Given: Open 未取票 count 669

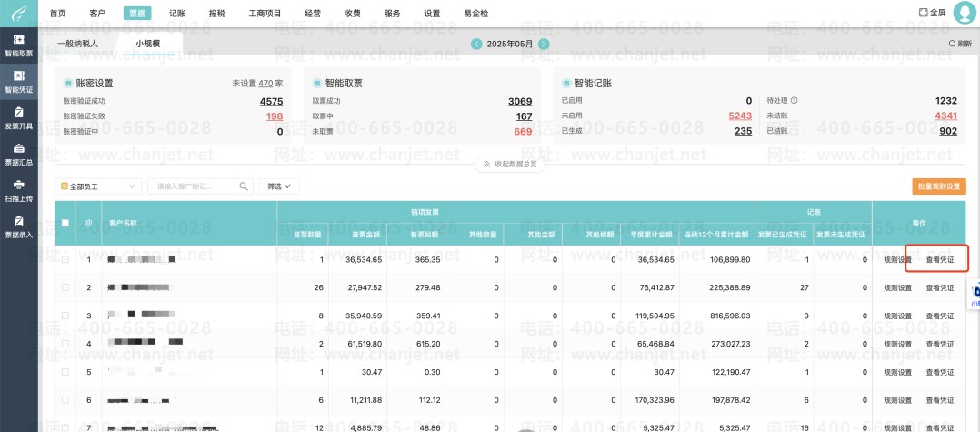Looking at the screenshot, I should coord(523,131).
